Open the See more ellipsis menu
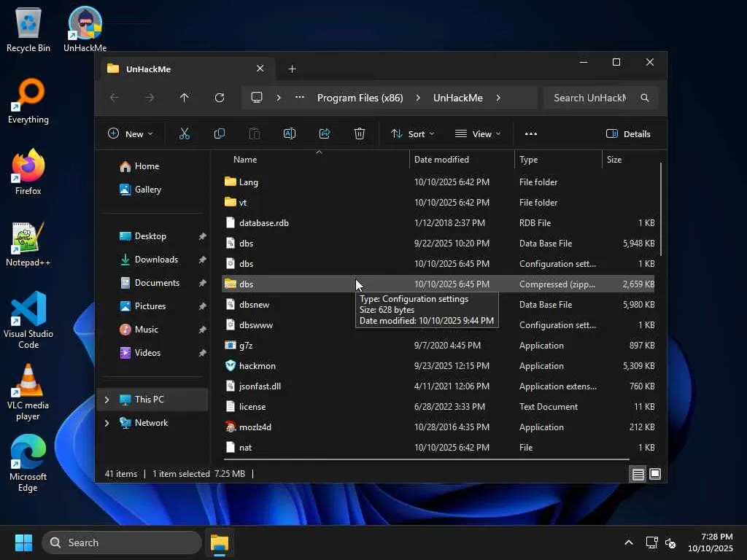 tap(531, 134)
